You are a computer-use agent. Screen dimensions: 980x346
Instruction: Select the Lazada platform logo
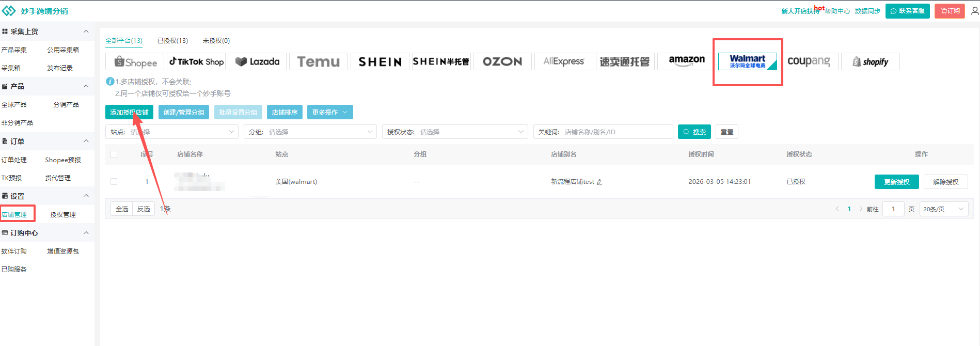(258, 61)
